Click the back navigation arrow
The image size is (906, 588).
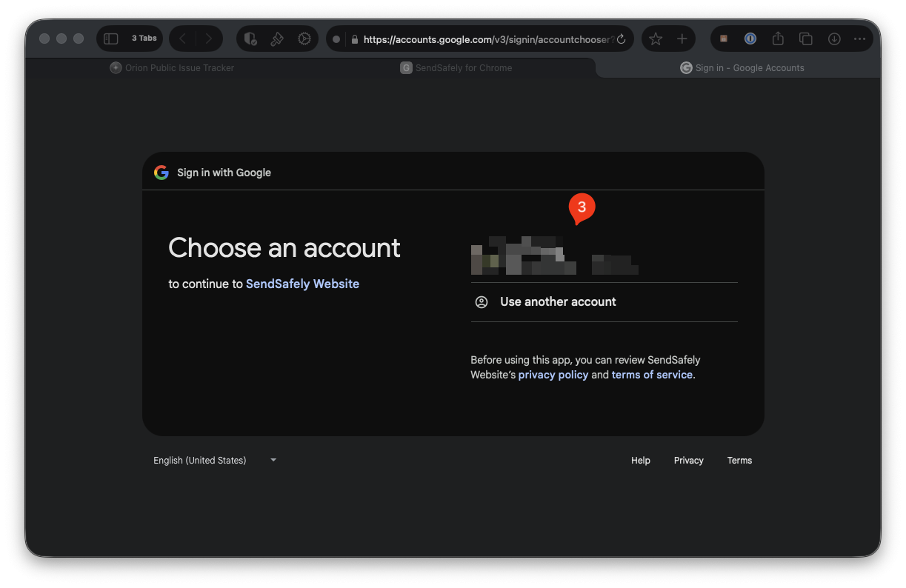[183, 39]
